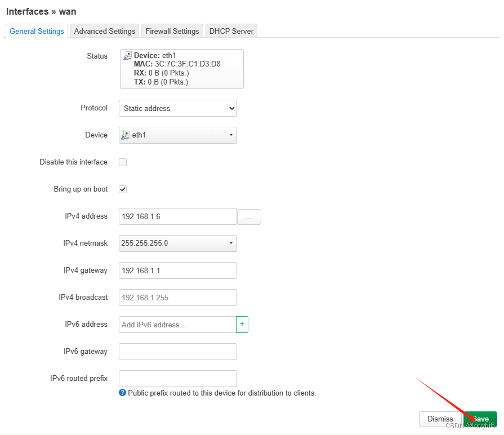Open the Protocol dropdown

(177, 108)
